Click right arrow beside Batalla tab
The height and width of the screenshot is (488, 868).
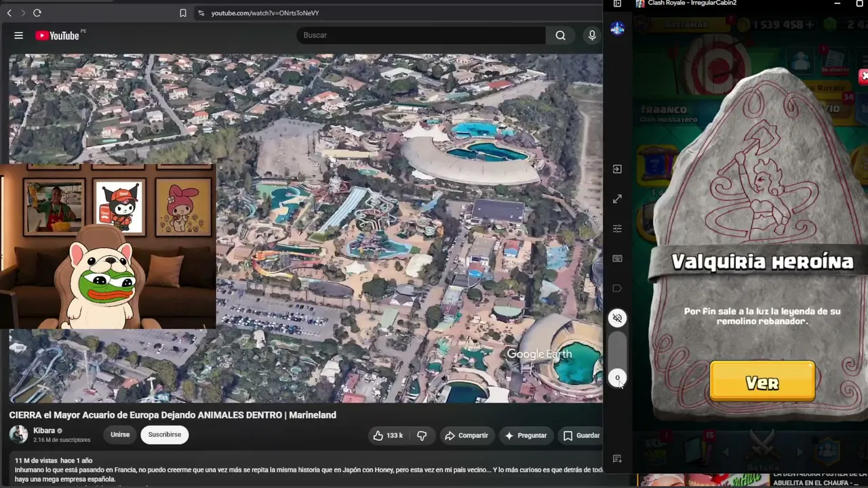point(800,452)
